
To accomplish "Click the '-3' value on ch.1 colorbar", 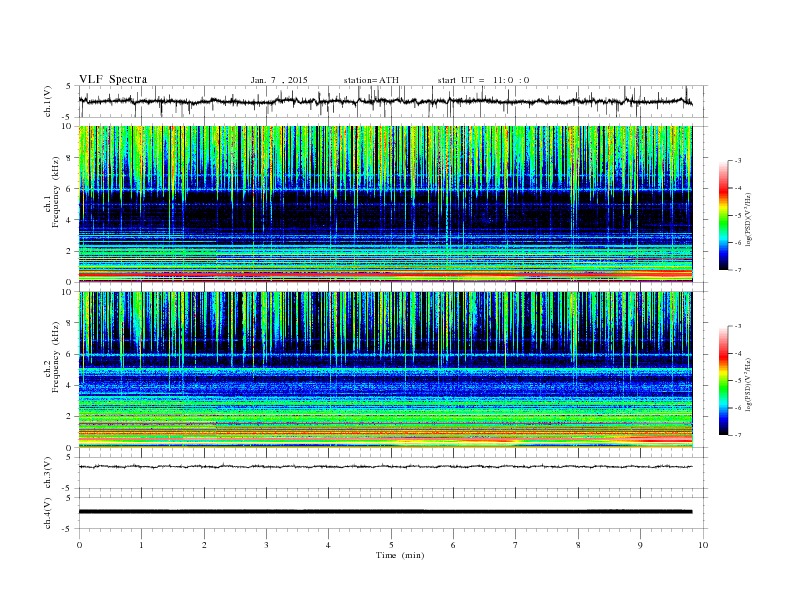I will pyautogui.click(x=737, y=161).
